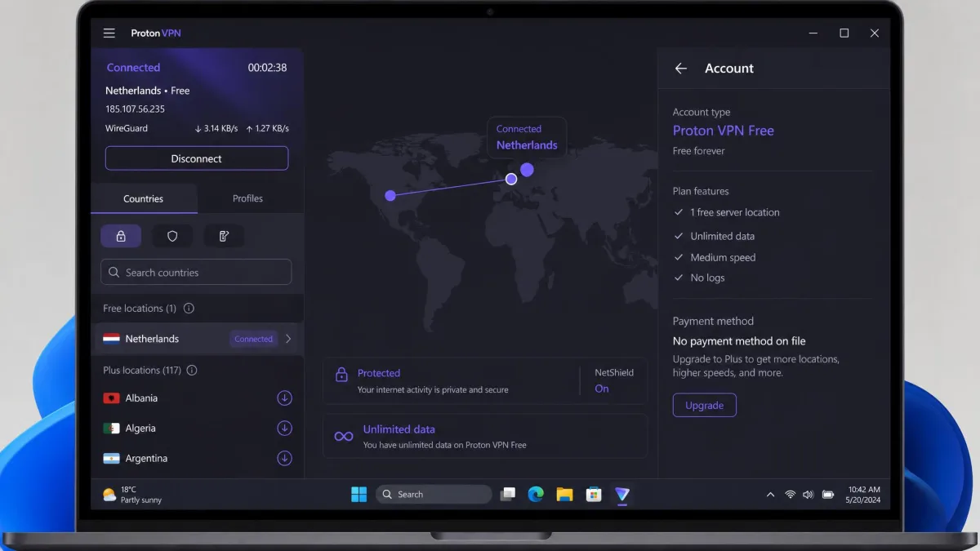Click the WireGuard protocol label
Image resolution: width=980 pixels, height=551 pixels.
click(x=127, y=128)
